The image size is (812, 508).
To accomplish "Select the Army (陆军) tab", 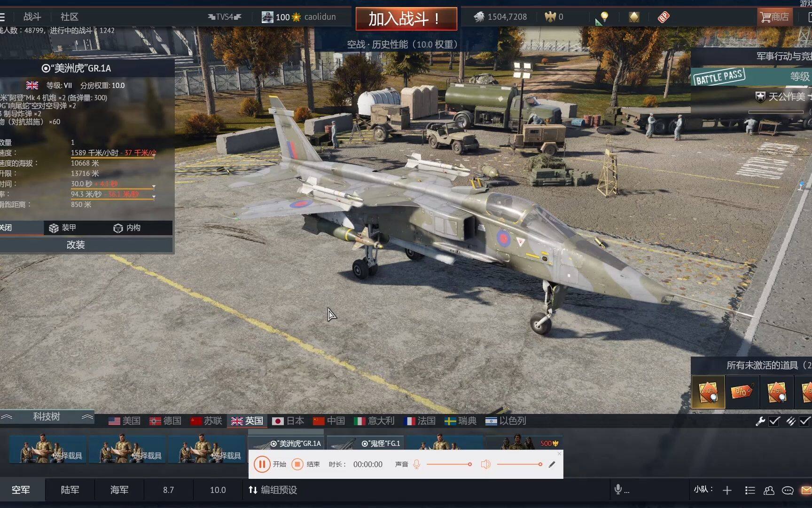I will tap(70, 490).
